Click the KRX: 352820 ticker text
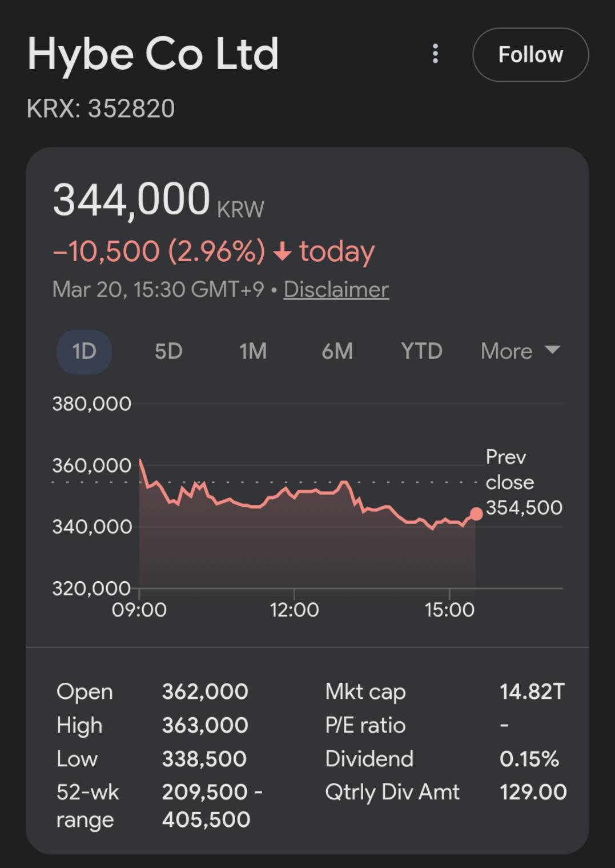This screenshot has width=615, height=868. (x=101, y=109)
